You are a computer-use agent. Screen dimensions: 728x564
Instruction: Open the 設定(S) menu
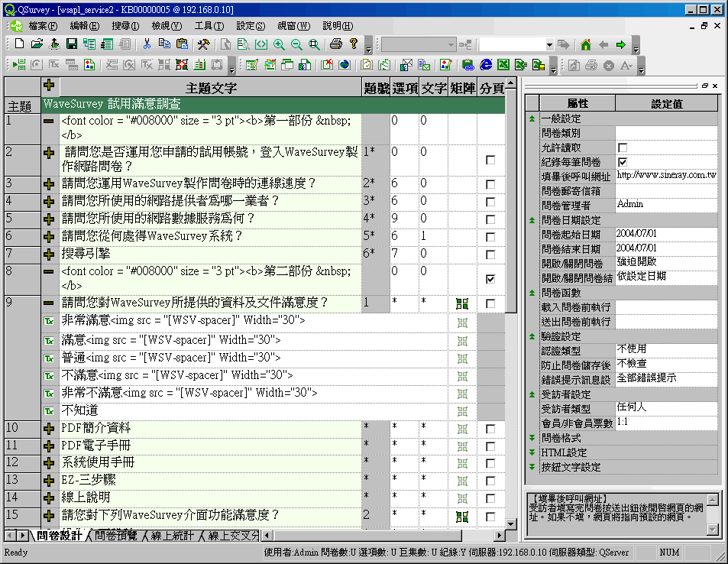[251, 26]
